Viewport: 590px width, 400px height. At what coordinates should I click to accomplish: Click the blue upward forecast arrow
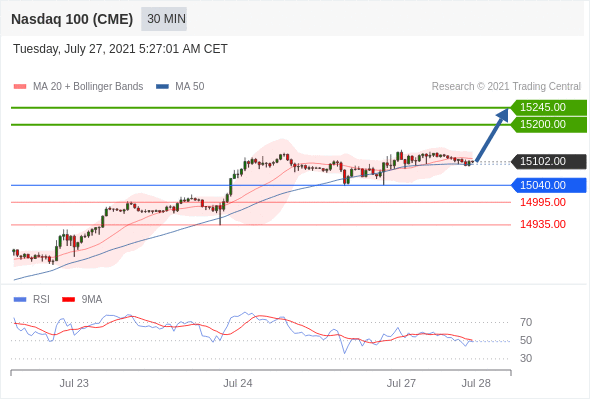pyautogui.click(x=492, y=135)
